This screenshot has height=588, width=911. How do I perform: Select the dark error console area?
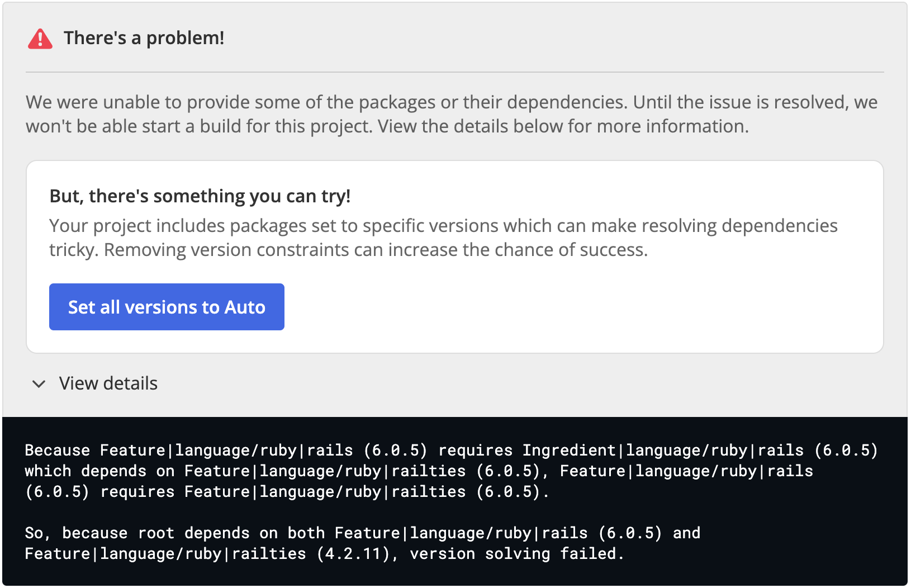pos(455,500)
